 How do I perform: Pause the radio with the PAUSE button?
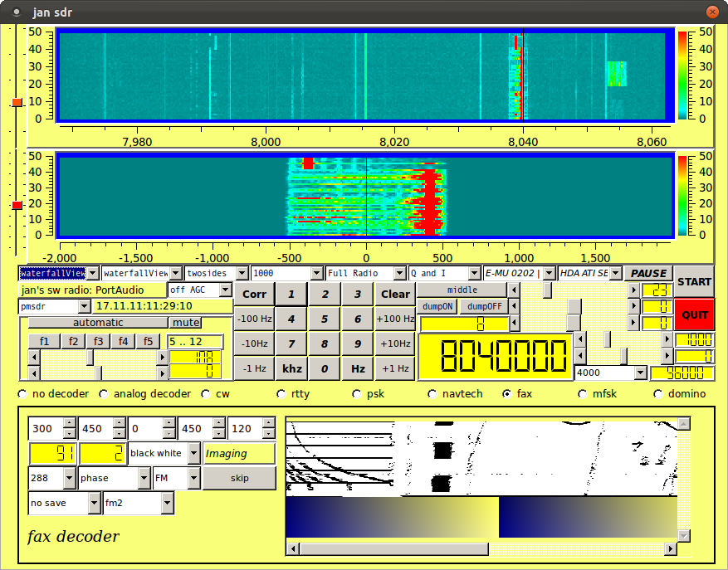pyautogui.click(x=648, y=273)
